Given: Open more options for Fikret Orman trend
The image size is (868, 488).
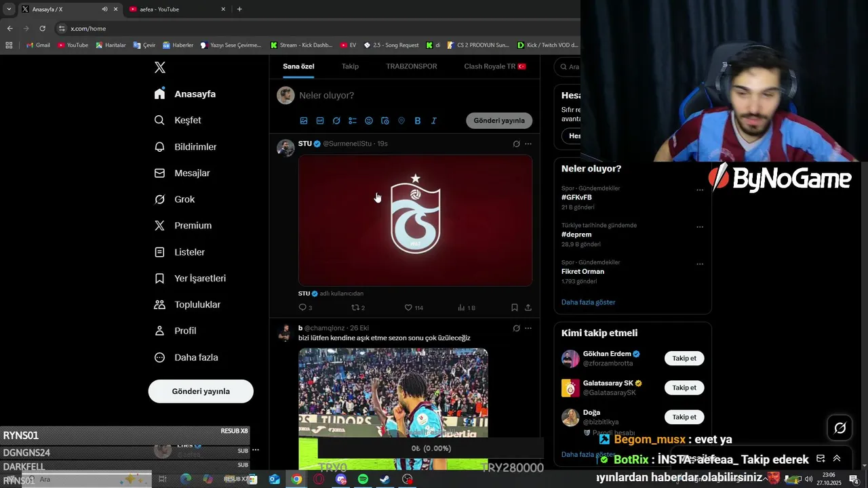Looking at the screenshot, I should click(x=700, y=264).
